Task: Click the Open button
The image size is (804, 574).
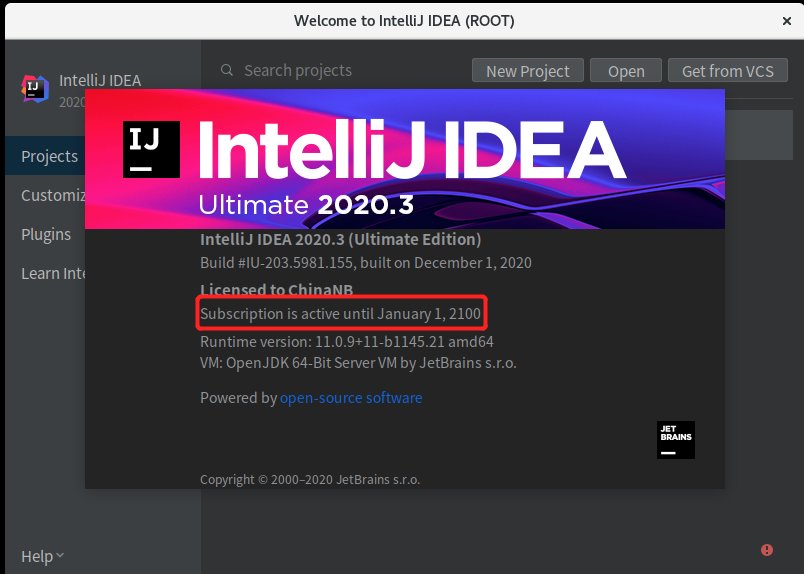Action: point(626,71)
